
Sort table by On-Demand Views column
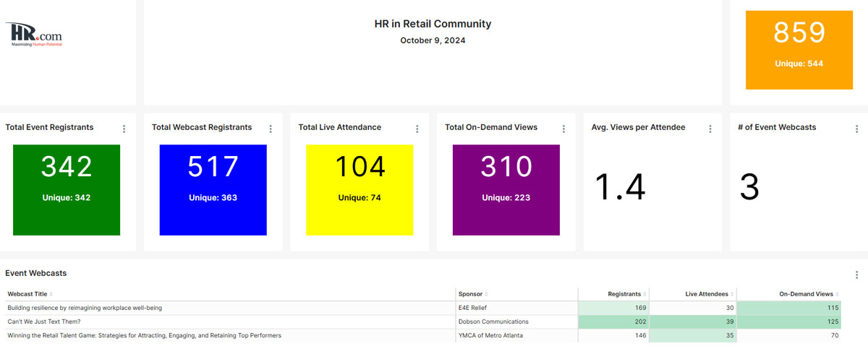tap(809, 294)
